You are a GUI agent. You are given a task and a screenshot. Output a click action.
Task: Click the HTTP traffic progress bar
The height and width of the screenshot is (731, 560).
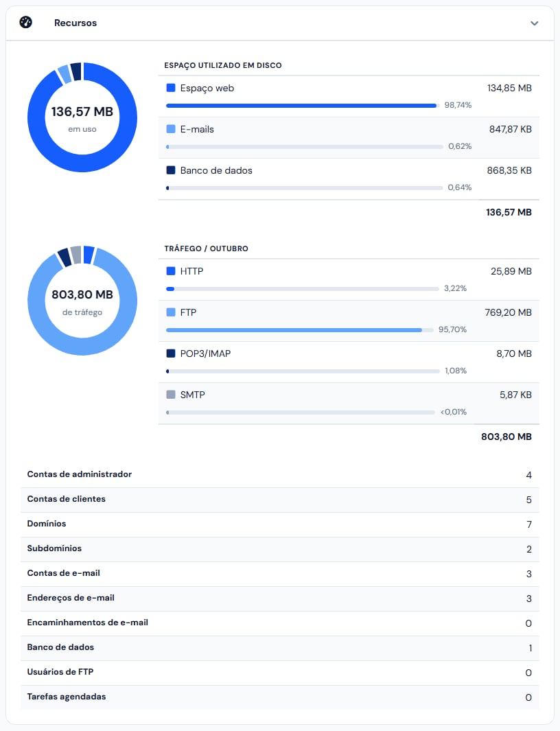tap(303, 289)
